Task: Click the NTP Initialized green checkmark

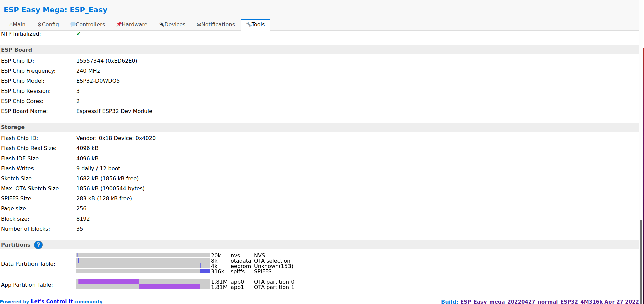Action: tap(78, 34)
